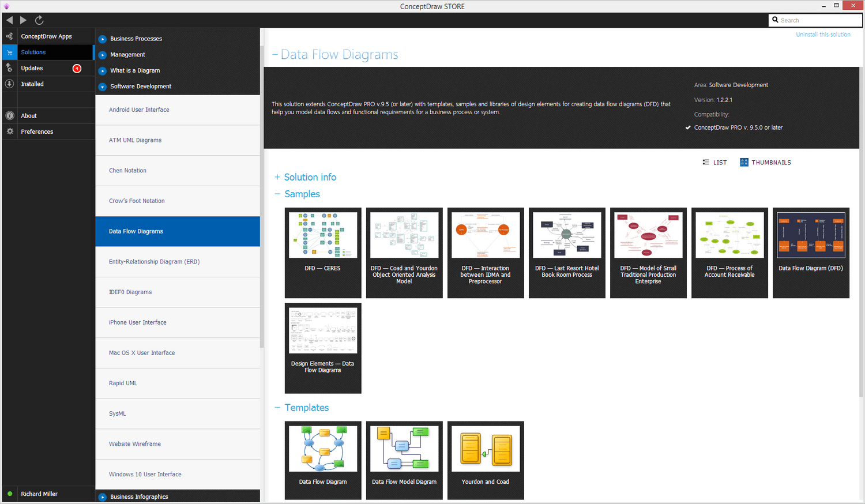Collapse the Data Flow Diagrams heading
Image resolution: width=865 pixels, height=504 pixels.
point(275,55)
